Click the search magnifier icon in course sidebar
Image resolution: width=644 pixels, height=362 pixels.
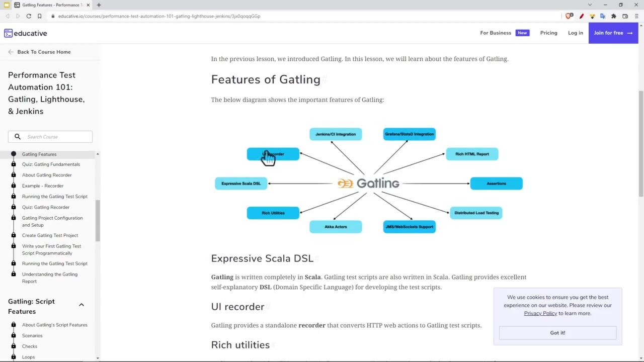tap(18, 137)
